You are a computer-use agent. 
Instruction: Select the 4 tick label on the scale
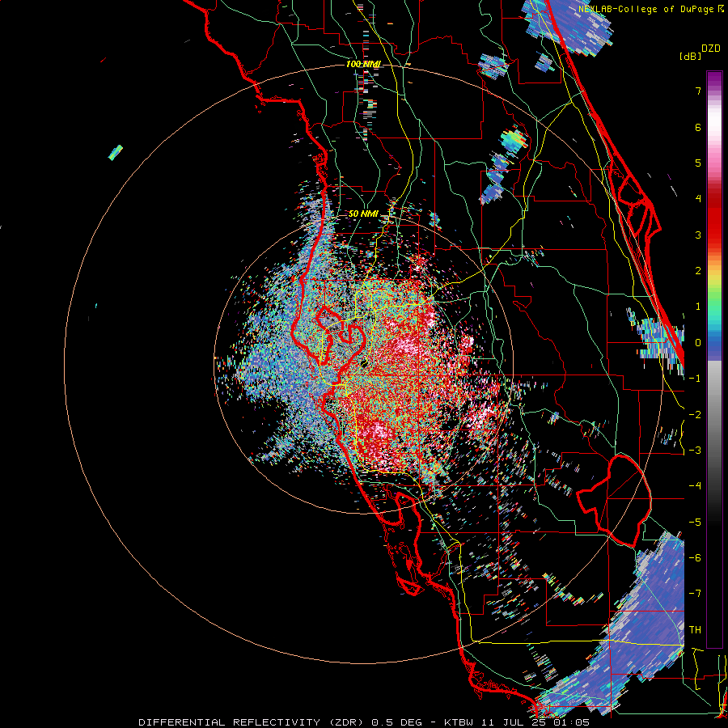click(698, 199)
